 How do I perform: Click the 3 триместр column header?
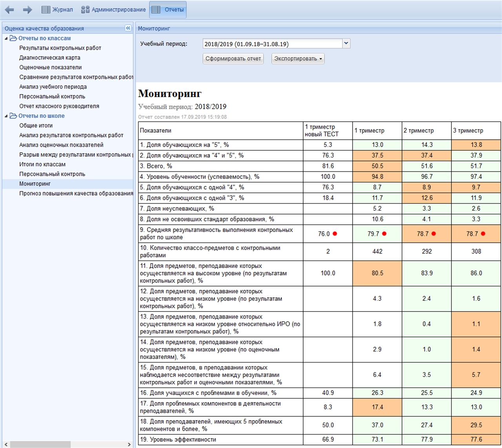click(x=476, y=131)
